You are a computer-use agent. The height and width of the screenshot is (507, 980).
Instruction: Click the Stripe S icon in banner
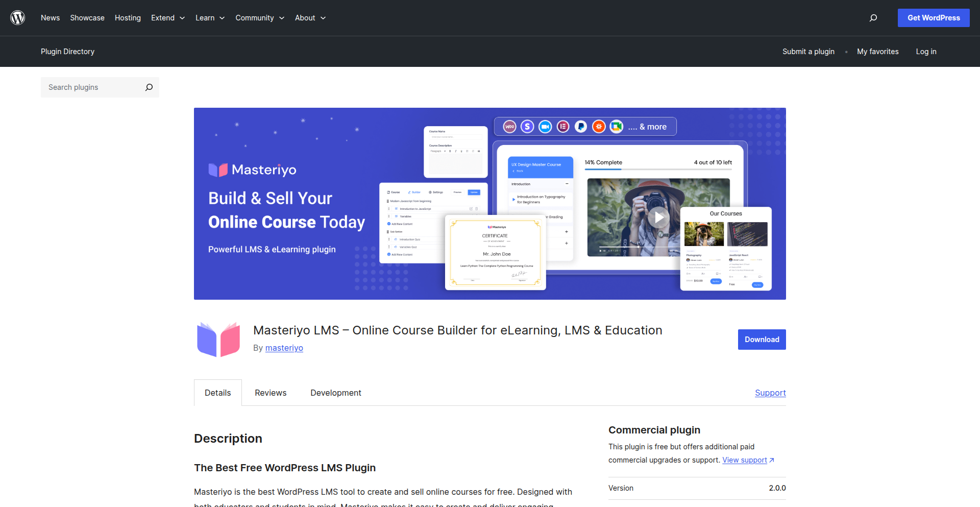coord(527,127)
